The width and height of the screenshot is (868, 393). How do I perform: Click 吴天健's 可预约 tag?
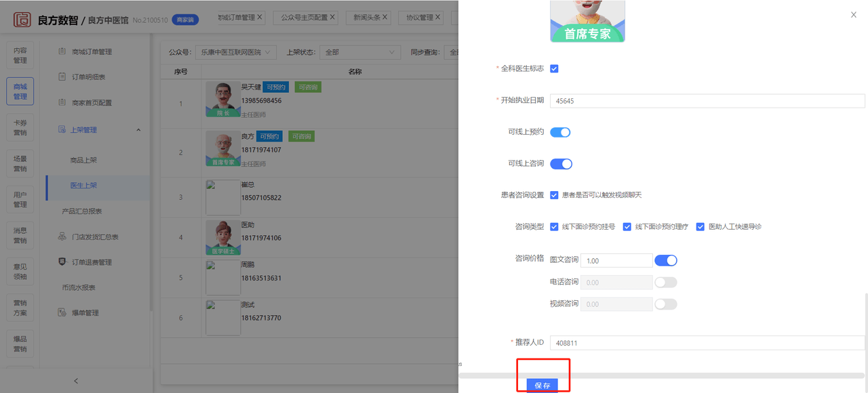click(x=275, y=87)
